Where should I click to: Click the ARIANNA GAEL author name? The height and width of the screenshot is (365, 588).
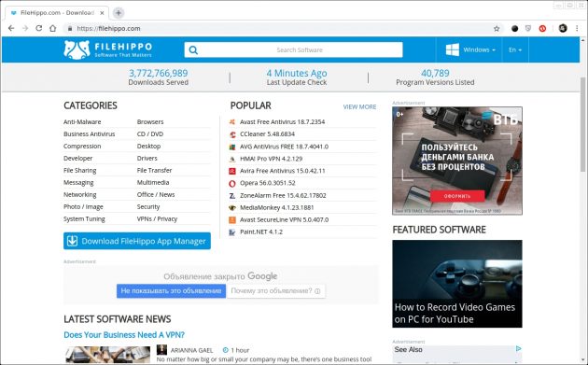(191, 350)
